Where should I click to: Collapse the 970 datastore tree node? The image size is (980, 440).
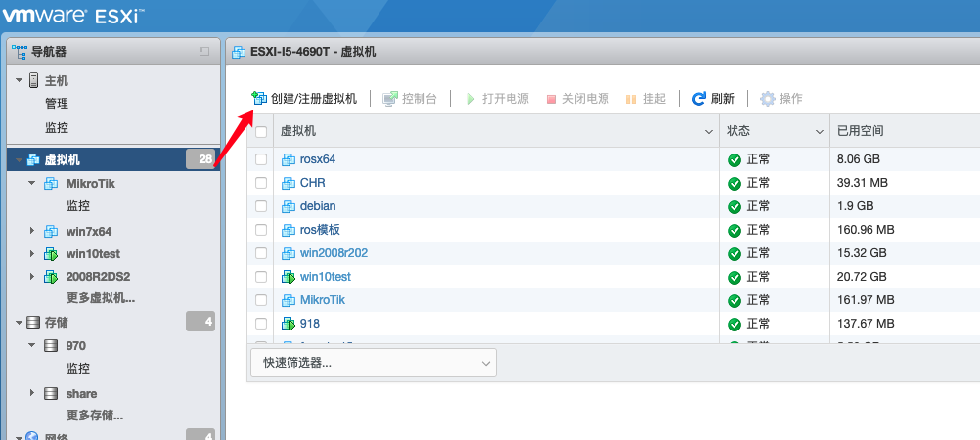(32, 345)
